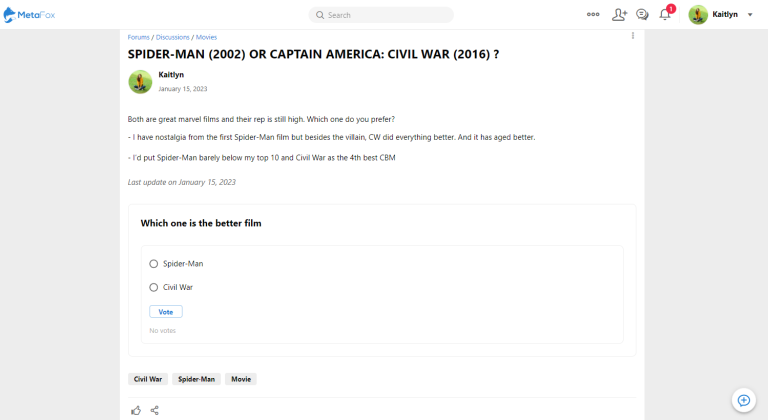This screenshot has height=420, width=768.
Task: Share the thread via share icon
Action: (155, 411)
